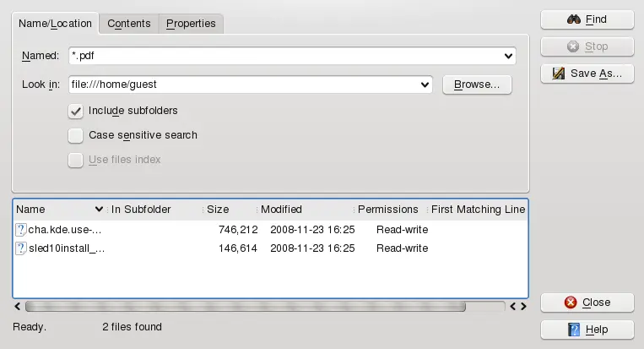Click the binoculars Find icon
Image resolution: width=644 pixels, height=349 pixels.
pos(574,19)
